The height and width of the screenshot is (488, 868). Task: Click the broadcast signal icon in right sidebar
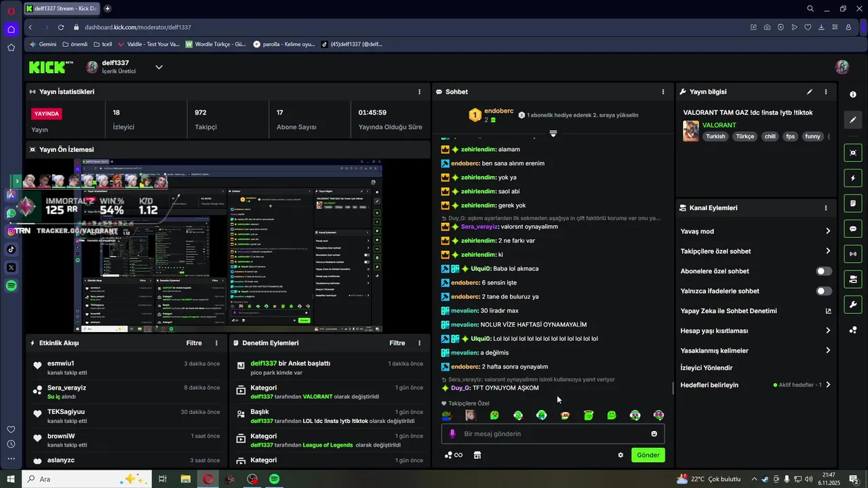point(853,254)
